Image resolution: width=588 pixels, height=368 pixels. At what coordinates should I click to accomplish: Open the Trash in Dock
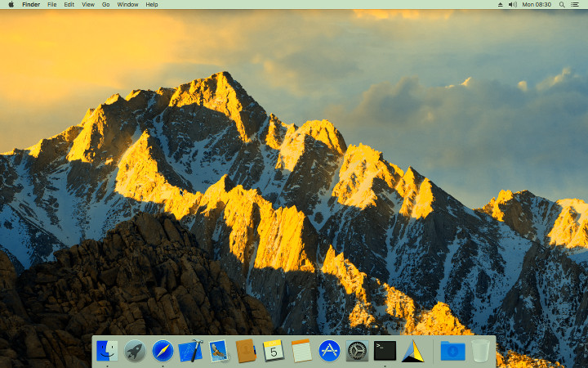pos(480,351)
